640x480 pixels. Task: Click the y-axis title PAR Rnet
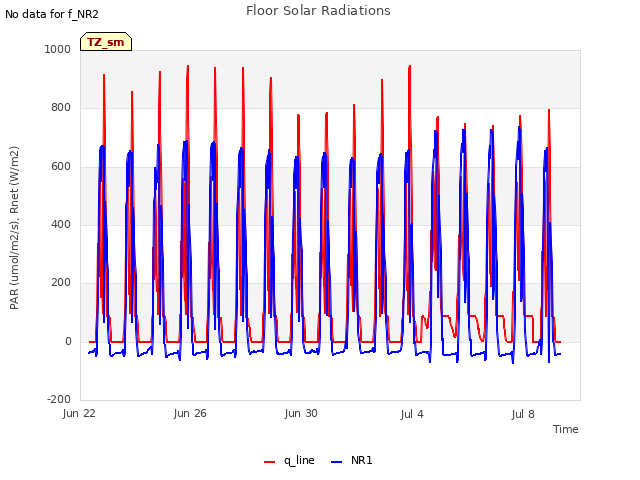(14, 228)
